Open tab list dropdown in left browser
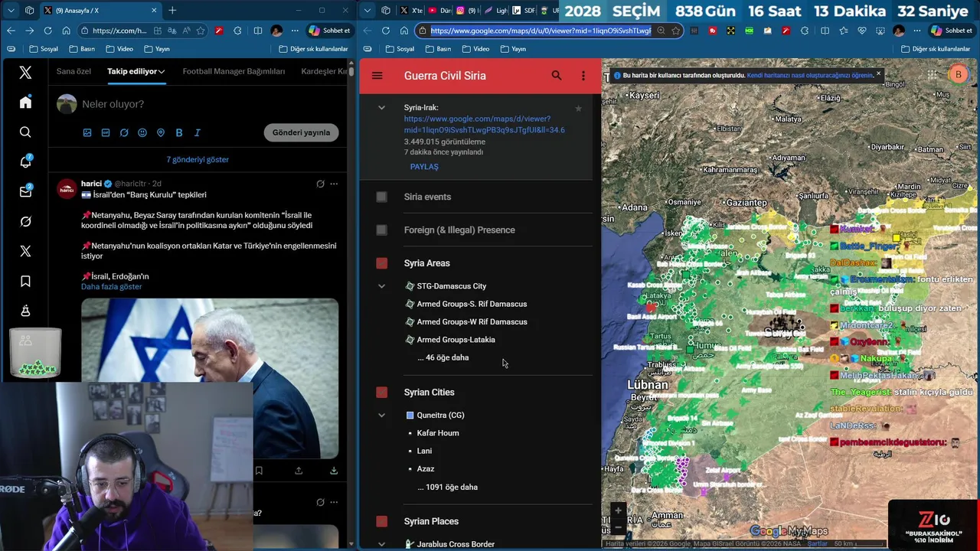 coord(11,10)
